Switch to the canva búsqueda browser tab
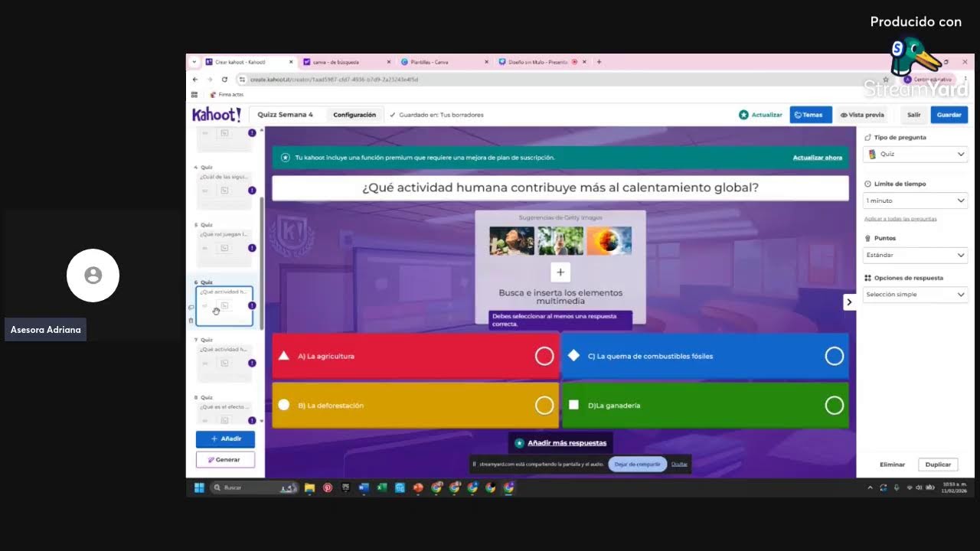980x551 pixels. tap(347, 62)
